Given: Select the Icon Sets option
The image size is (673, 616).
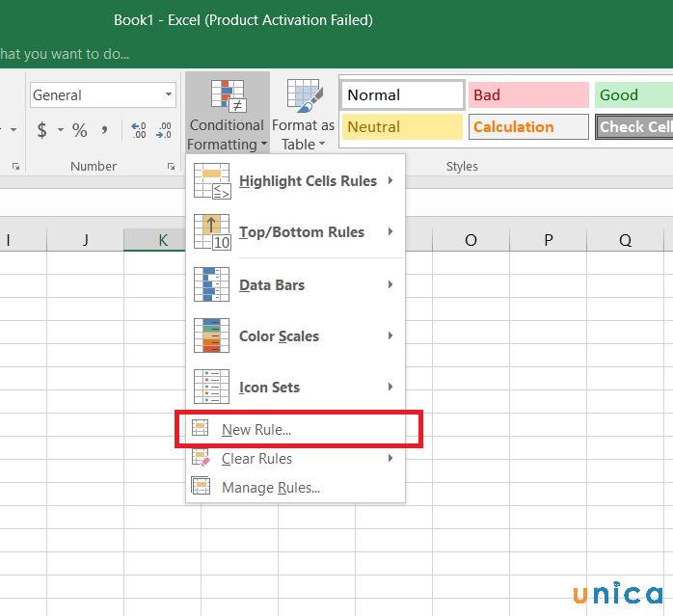Looking at the screenshot, I should click(x=269, y=388).
